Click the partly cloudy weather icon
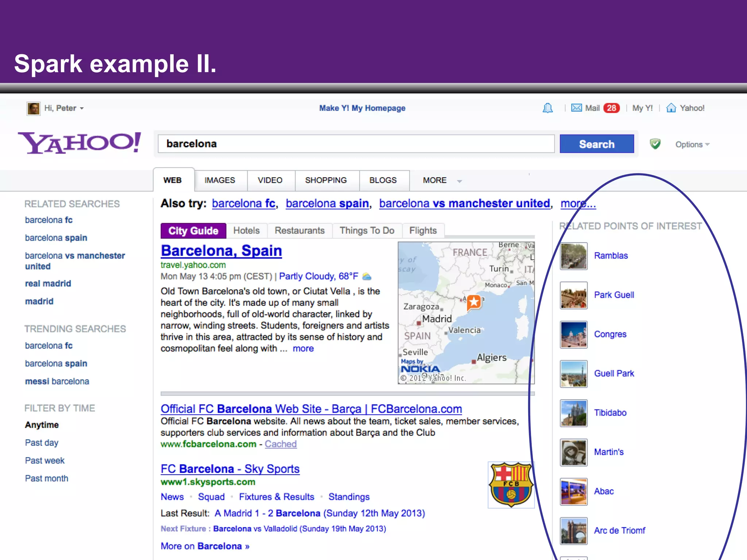The image size is (747, 560). 367,277
